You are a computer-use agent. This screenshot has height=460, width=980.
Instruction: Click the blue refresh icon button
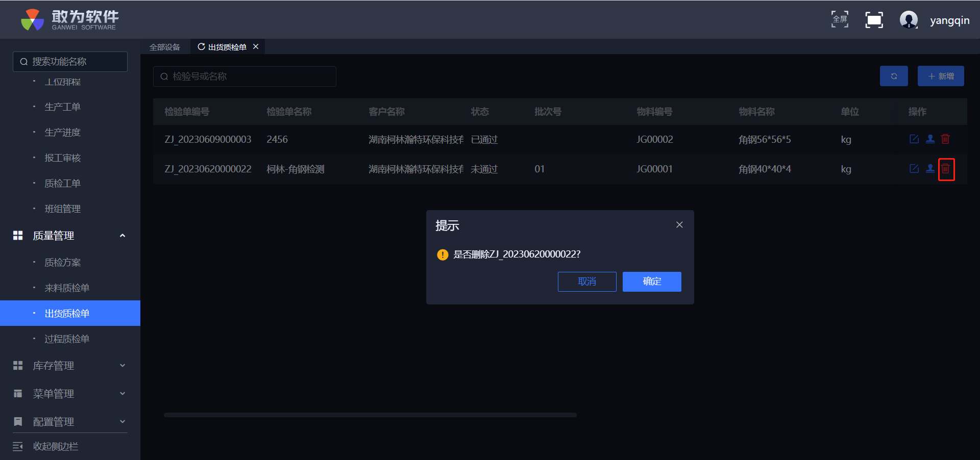(893, 76)
